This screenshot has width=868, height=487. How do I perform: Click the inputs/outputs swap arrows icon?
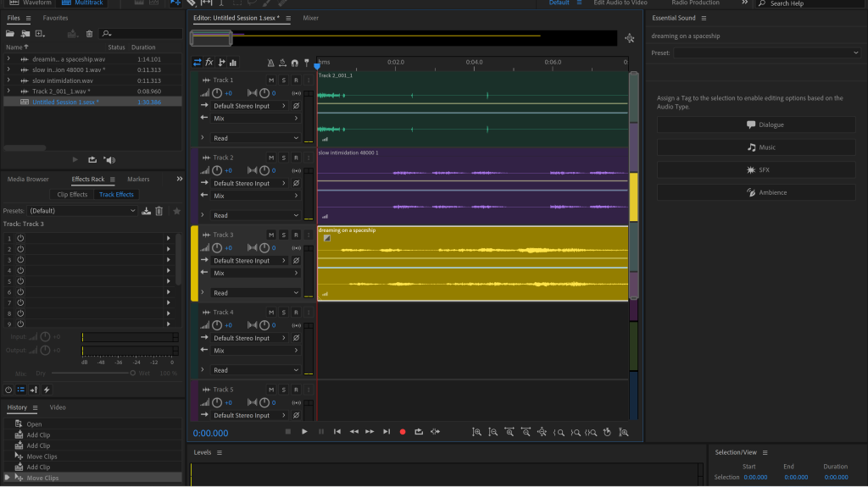click(197, 63)
